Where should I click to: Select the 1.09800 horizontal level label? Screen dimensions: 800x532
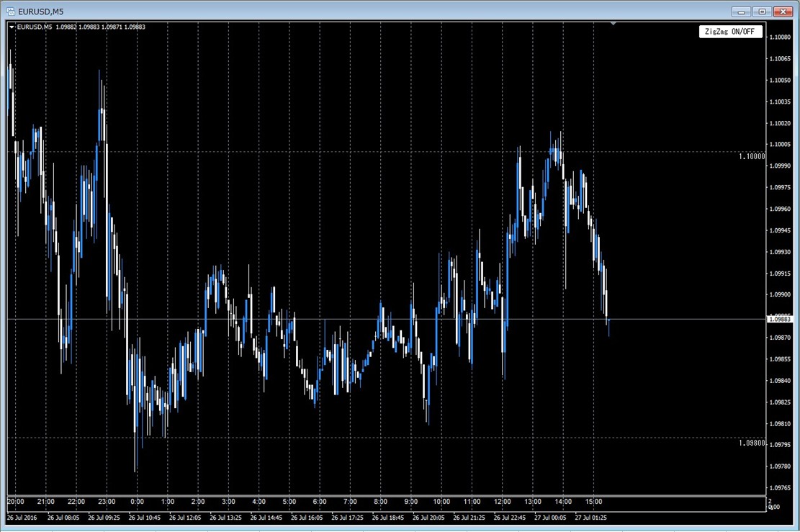click(752, 443)
